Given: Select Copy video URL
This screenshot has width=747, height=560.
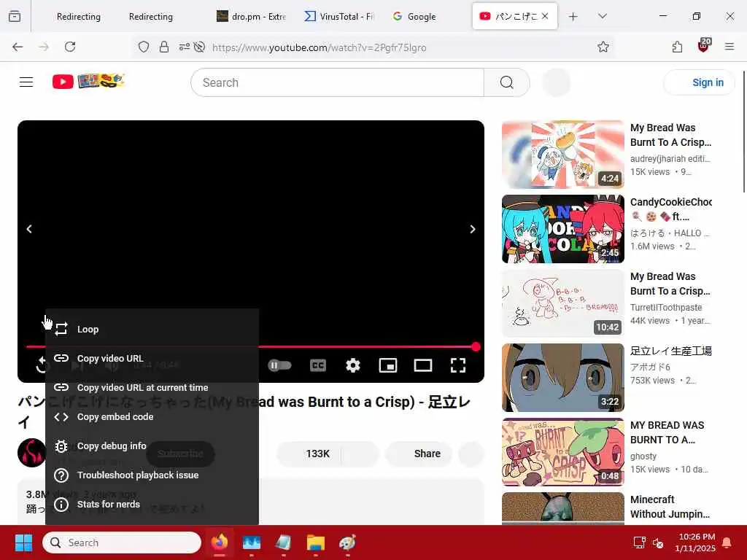Looking at the screenshot, I should [152, 358].
